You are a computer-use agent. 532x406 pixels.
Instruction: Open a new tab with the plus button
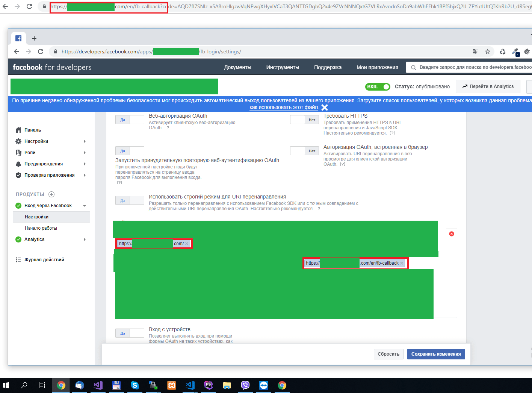pyautogui.click(x=34, y=38)
